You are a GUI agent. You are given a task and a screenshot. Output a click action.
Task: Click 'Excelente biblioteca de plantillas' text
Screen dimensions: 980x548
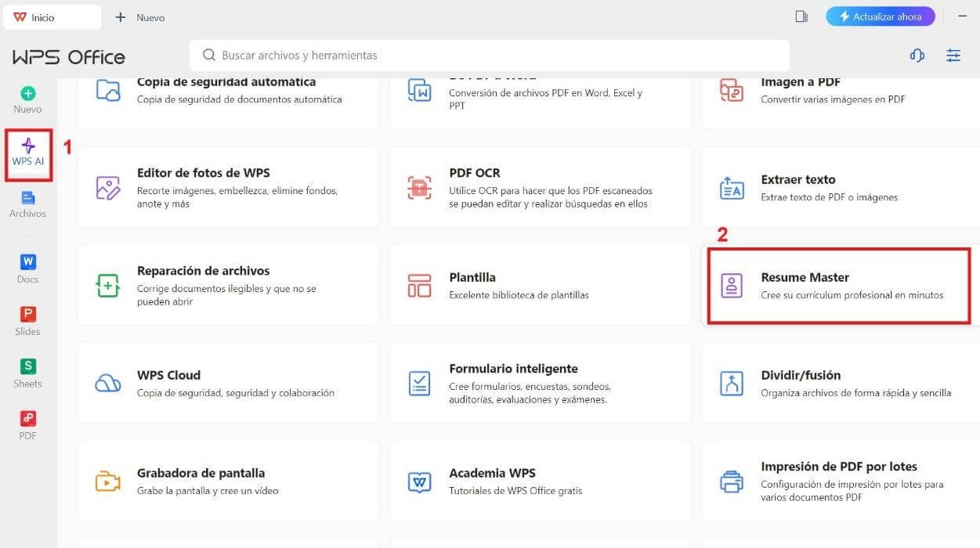pyautogui.click(x=519, y=295)
